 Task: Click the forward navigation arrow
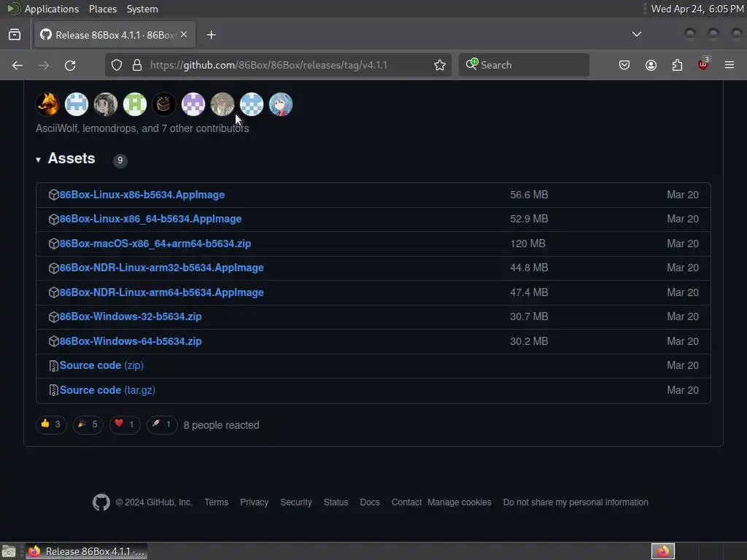tap(44, 65)
